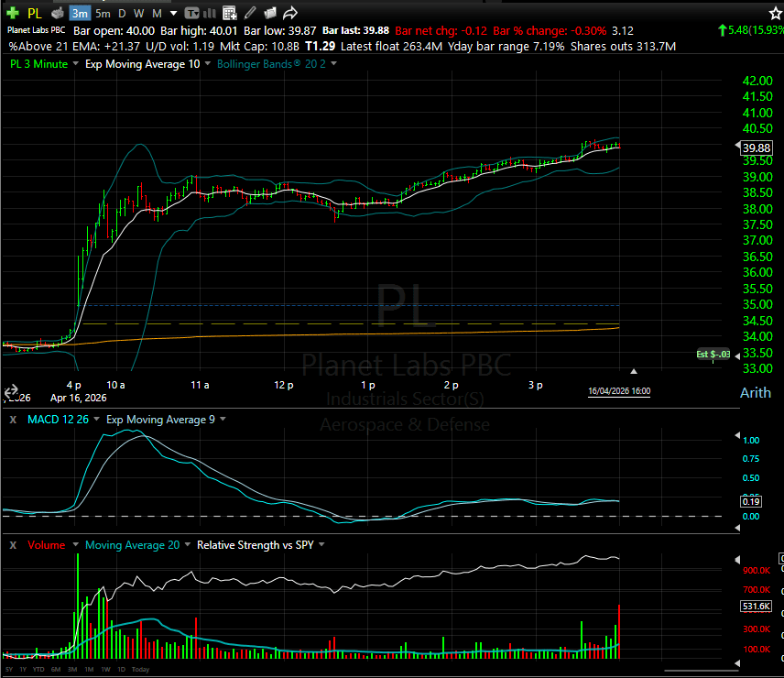Click the eraser icon beside the PL ticker

57,13
